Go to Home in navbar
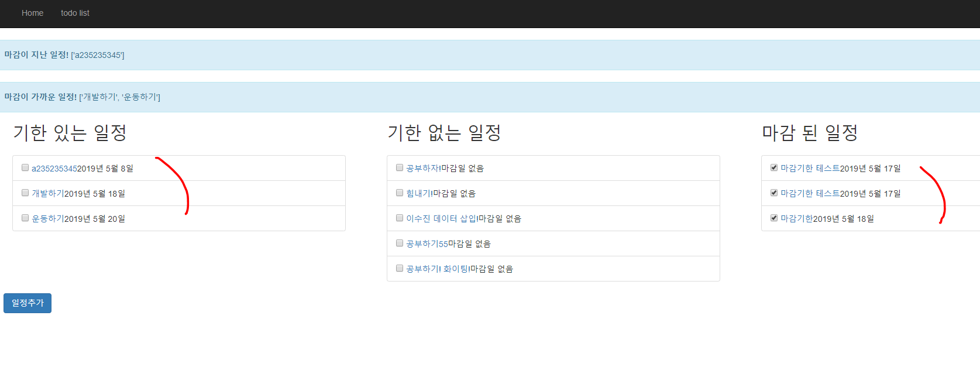This screenshot has width=980, height=367. (x=32, y=13)
